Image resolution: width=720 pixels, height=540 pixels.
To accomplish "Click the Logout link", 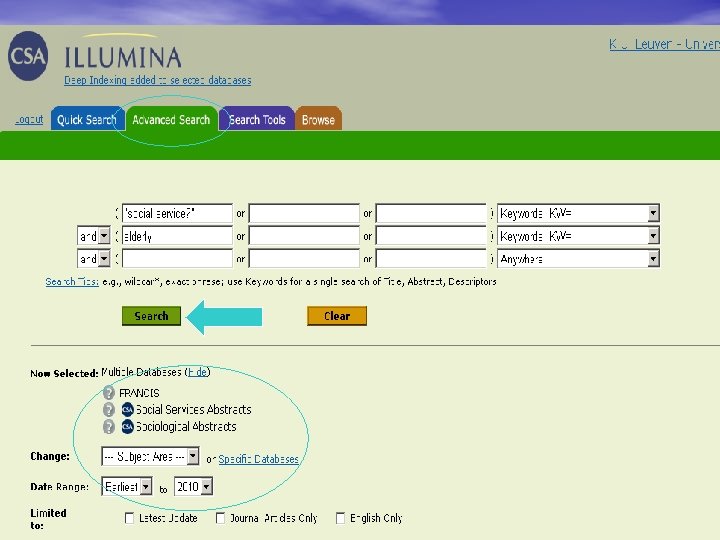I will (29, 120).
